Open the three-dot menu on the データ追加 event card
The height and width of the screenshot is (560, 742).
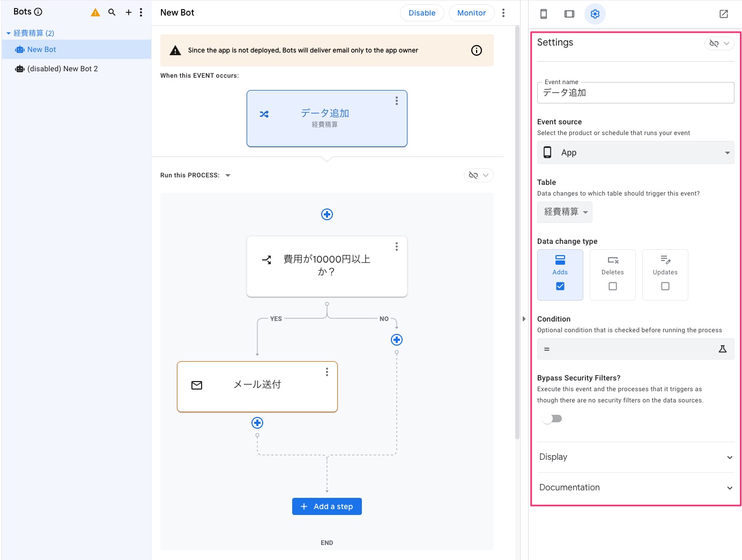397,100
